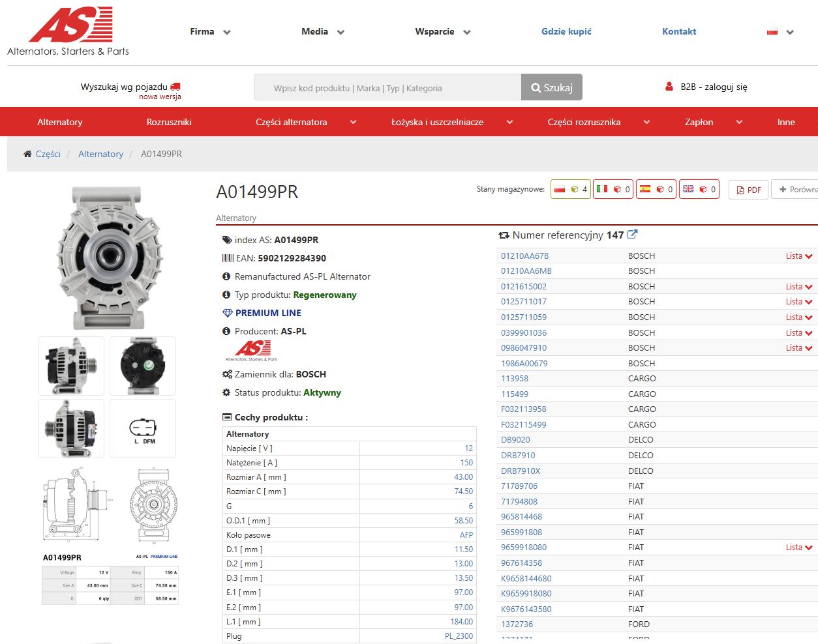Expand the Części rozrusznika menu
Screen dimensions: 818x644
coord(599,122)
